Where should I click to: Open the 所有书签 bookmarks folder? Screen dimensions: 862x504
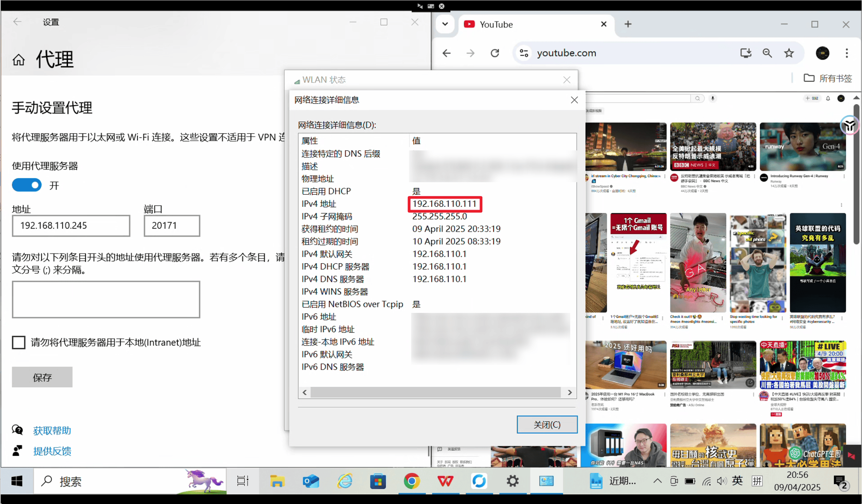[x=828, y=78]
